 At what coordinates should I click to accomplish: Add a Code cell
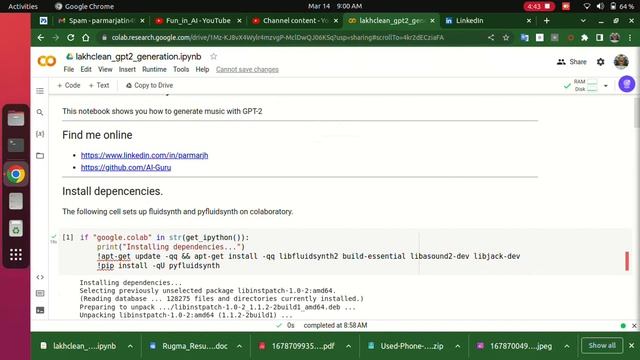[x=69, y=85]
